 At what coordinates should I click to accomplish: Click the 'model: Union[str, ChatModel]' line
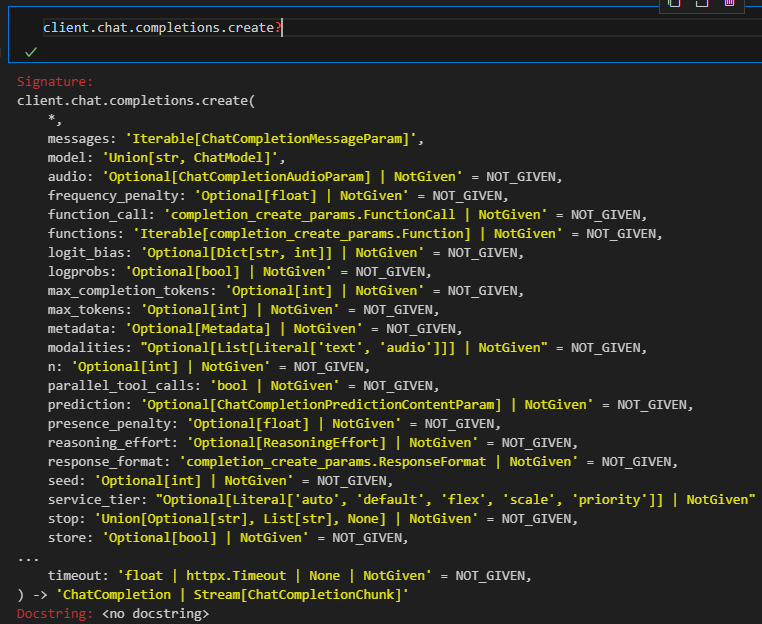pos(166,158)
